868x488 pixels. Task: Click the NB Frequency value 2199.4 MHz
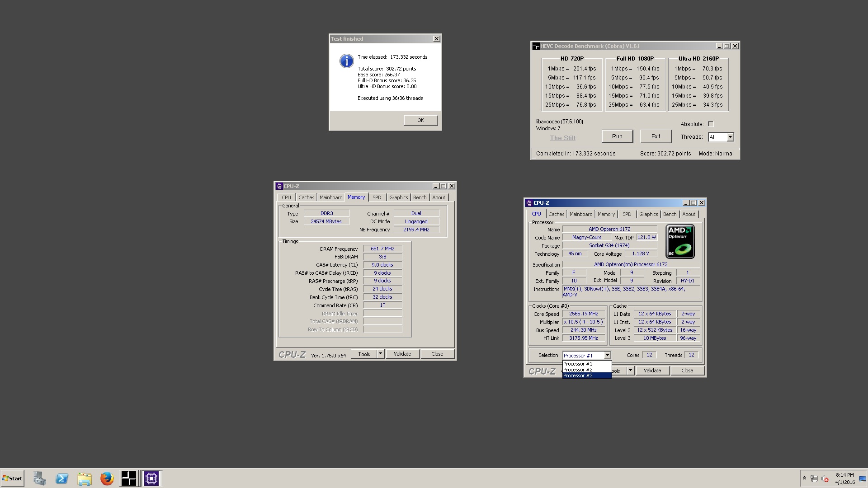[416, 230]
